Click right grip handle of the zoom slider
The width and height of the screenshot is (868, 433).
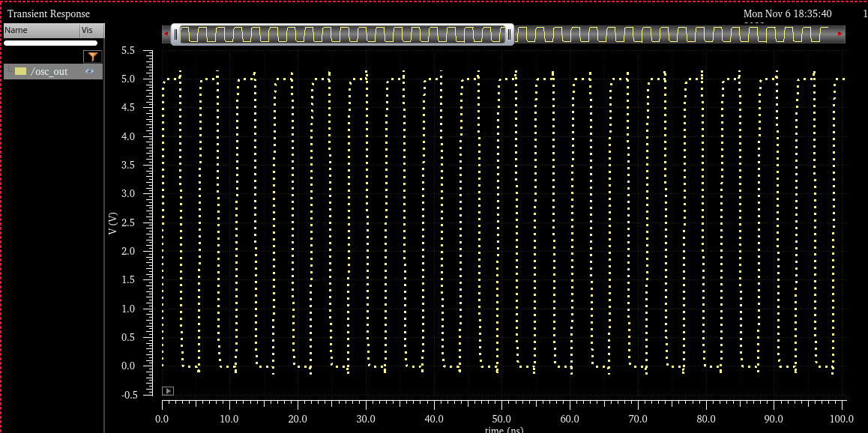point(510,34)
